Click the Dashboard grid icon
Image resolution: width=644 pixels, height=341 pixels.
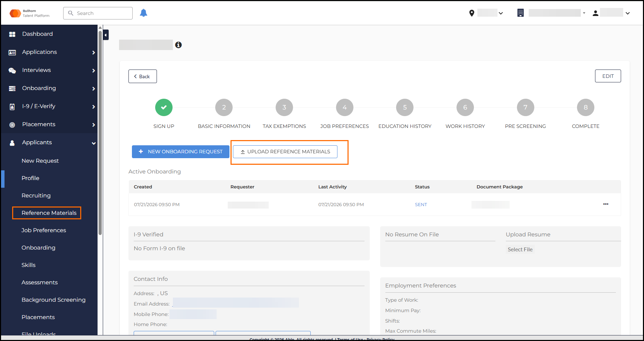click(x=12, y=34)
